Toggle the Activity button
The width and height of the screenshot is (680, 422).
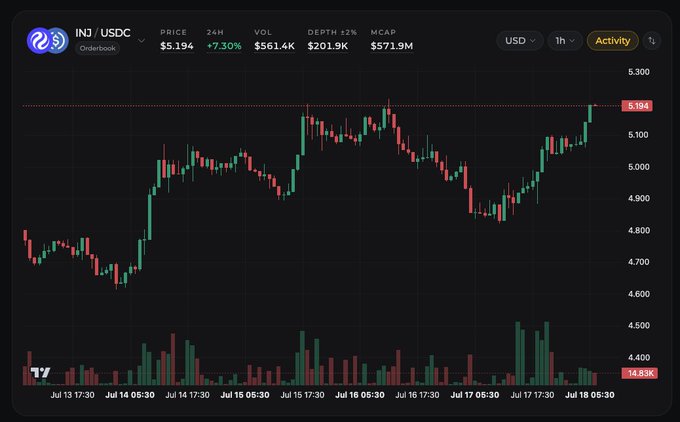[x=612, y=41]
